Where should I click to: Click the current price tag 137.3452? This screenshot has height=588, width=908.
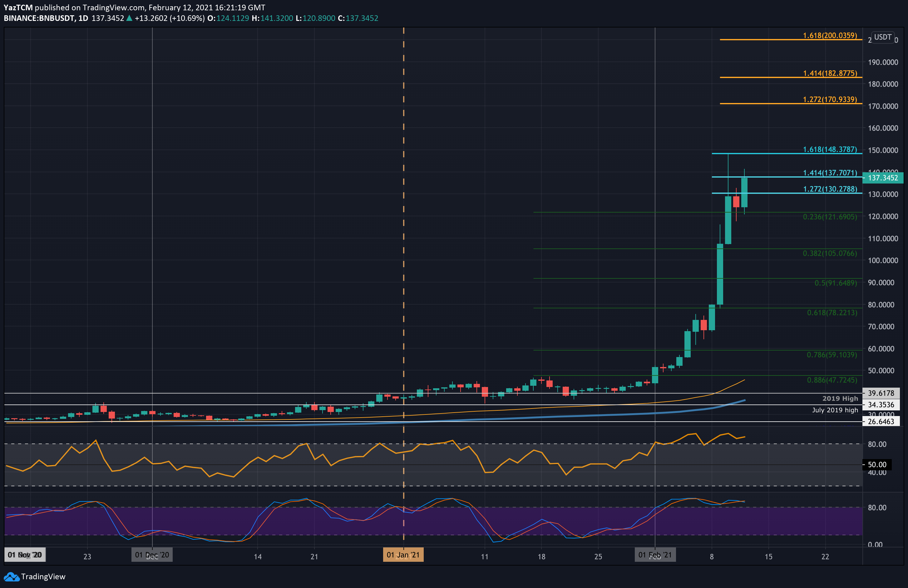[x=883, y=178]
